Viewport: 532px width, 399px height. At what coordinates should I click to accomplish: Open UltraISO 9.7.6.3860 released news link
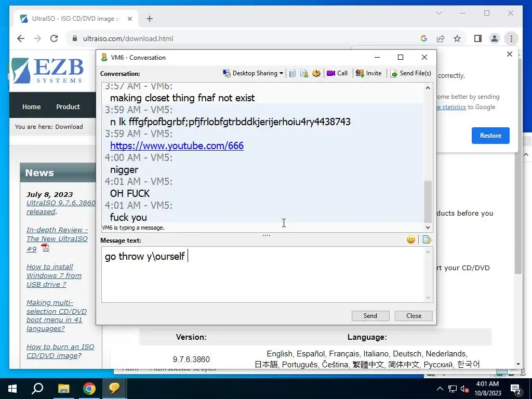tap(61, 207)
